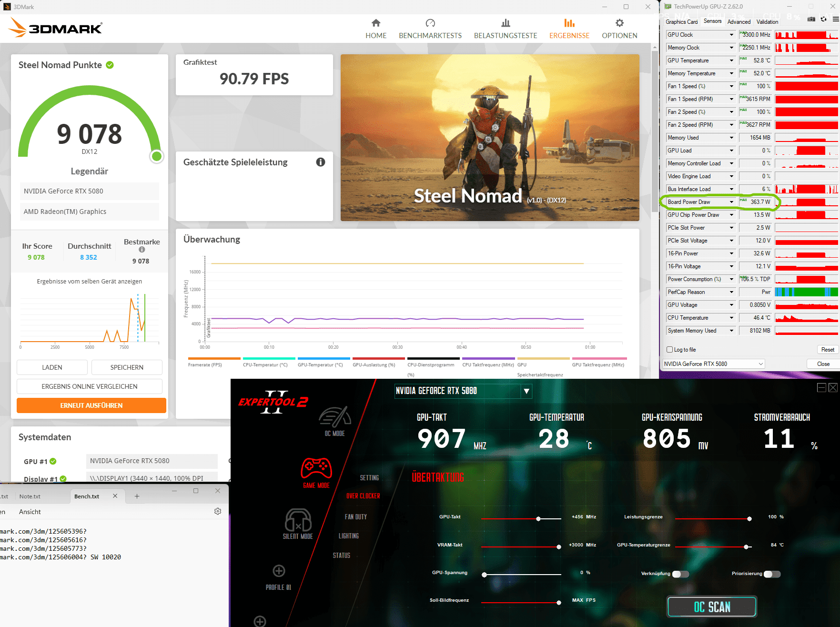Expand the GPU Temperature sensor dropdown

pyautogui.click(x=731, y=61)
